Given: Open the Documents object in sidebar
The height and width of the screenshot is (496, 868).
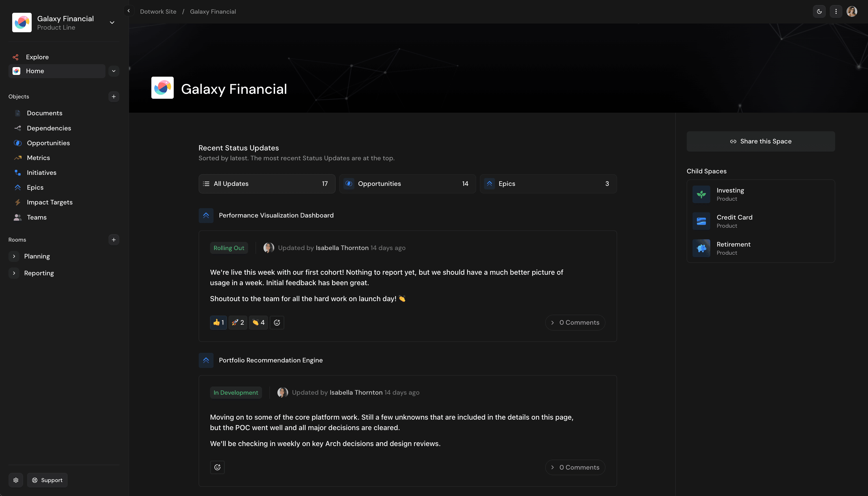Looking at the screenshot, I should click(45, 113).
